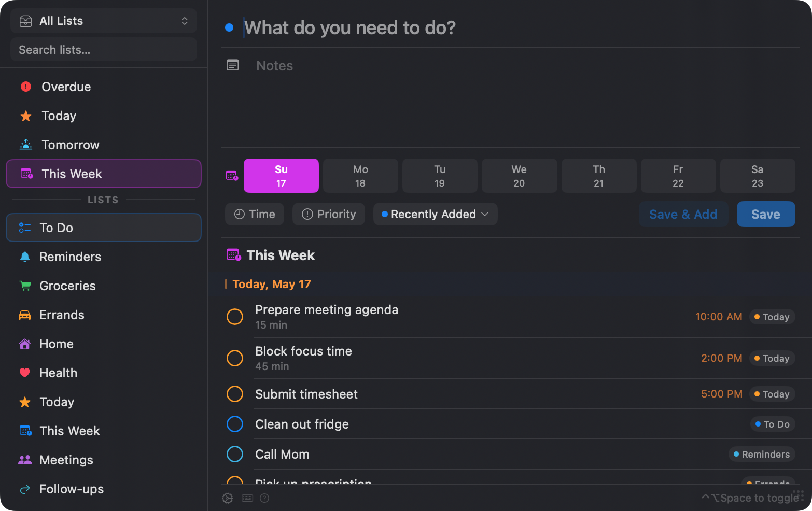Screen dimensions: 812x511
Task: Click the 2:00 PM due time
Action: (722, 358)
